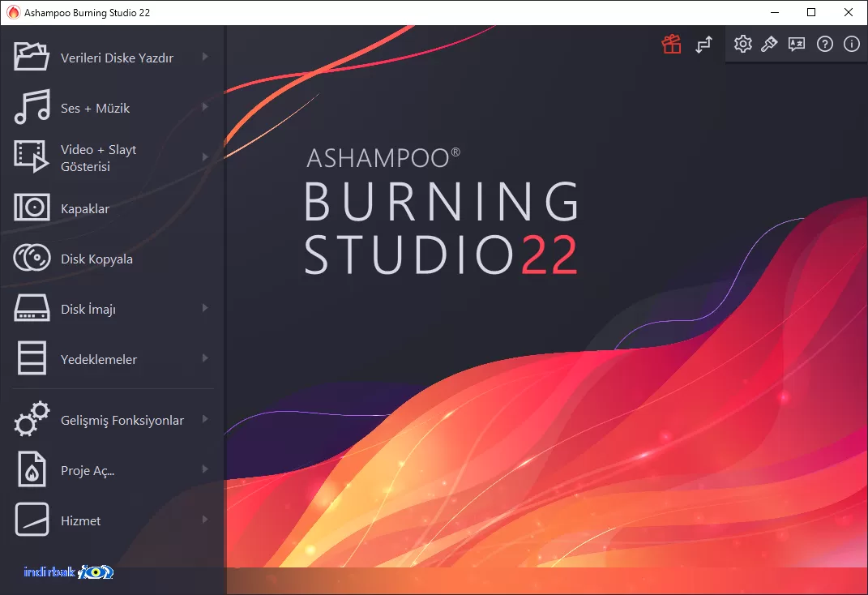Click the Disk İmajı drive icon
Screen dimensions: 868x595
click(32, 308)
